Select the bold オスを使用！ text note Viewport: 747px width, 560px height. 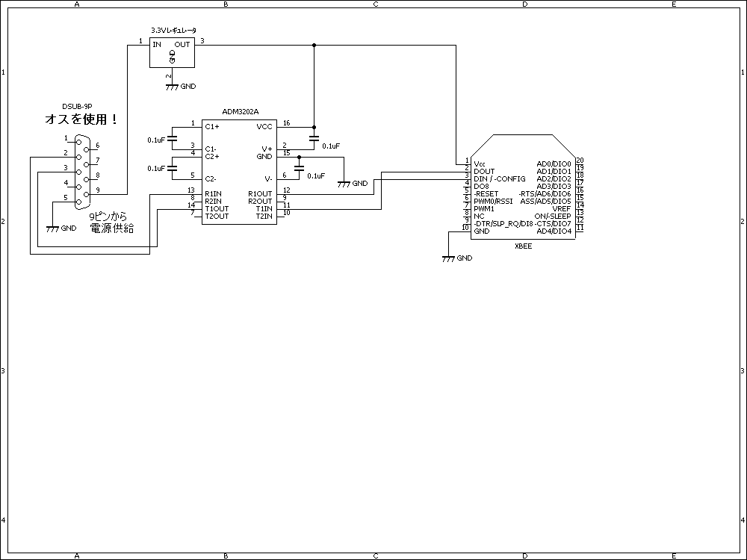click(82, 119)
